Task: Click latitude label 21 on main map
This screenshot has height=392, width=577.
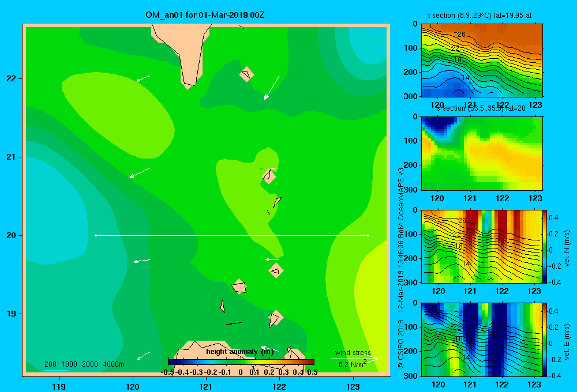Action: [11, 157]
